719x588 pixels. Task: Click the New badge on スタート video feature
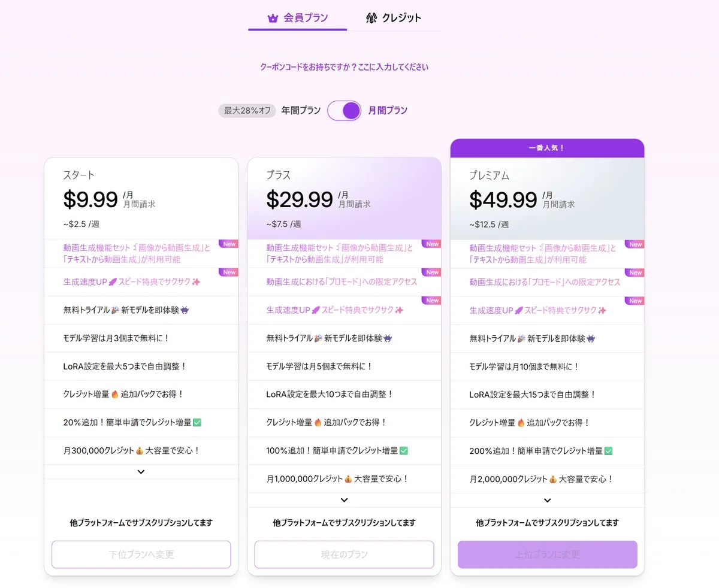coord(229,244)
